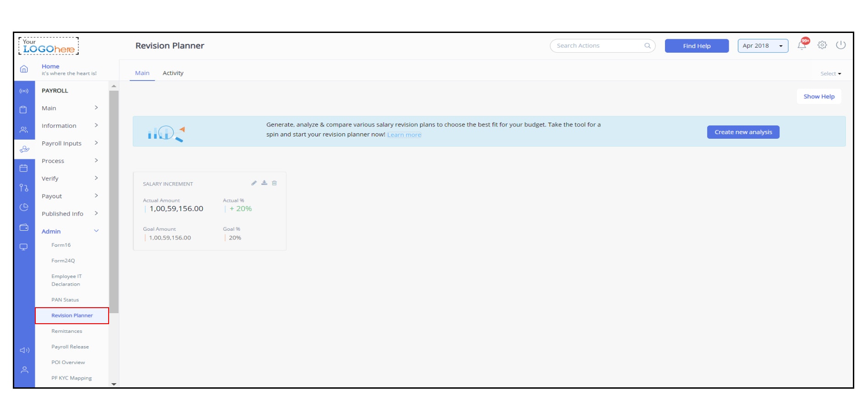Viewport: 868px width, 418px height.
Task: Open the settings gear icon
Action: 822,45
